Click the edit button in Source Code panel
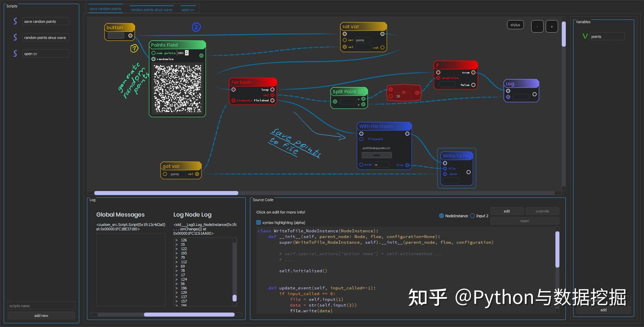 tap(507, 211)
